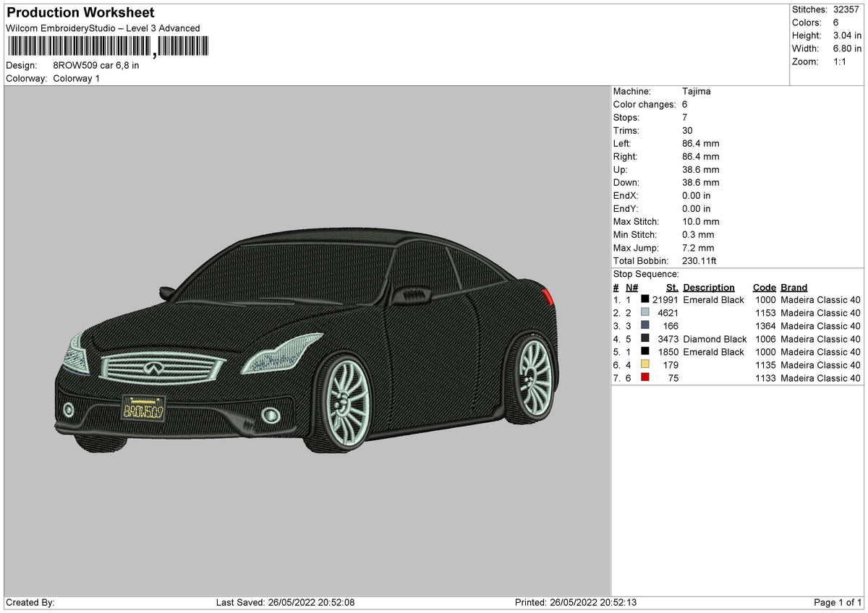The width and height of the screenshot is (868, 613).
Task: Click the license plate on the embroidered car
Action: coord(143,410)
